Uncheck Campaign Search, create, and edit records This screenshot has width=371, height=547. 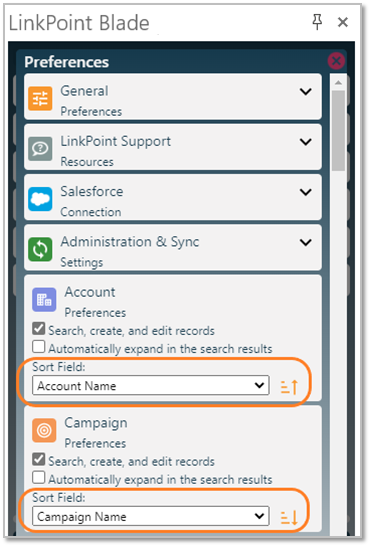coord(38,459)
